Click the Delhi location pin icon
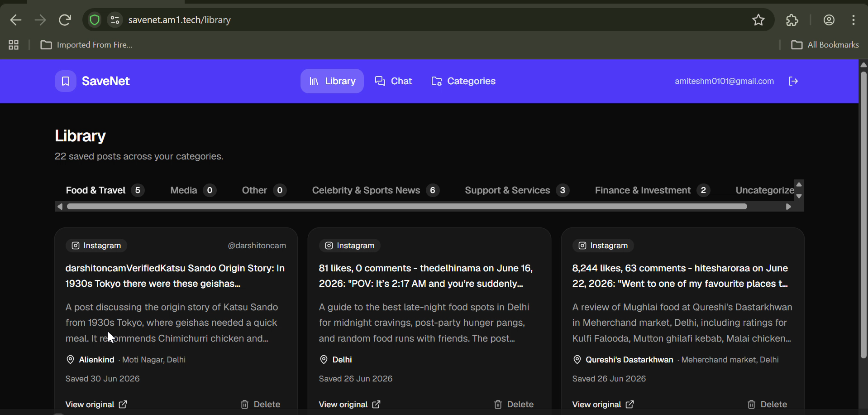The width and height of the screenshot is (868, 415). (324, 360)
